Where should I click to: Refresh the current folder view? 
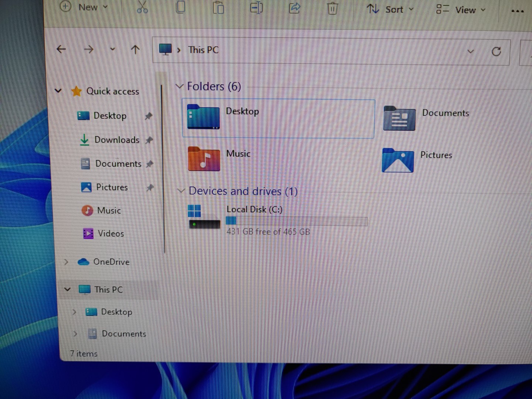496,51
